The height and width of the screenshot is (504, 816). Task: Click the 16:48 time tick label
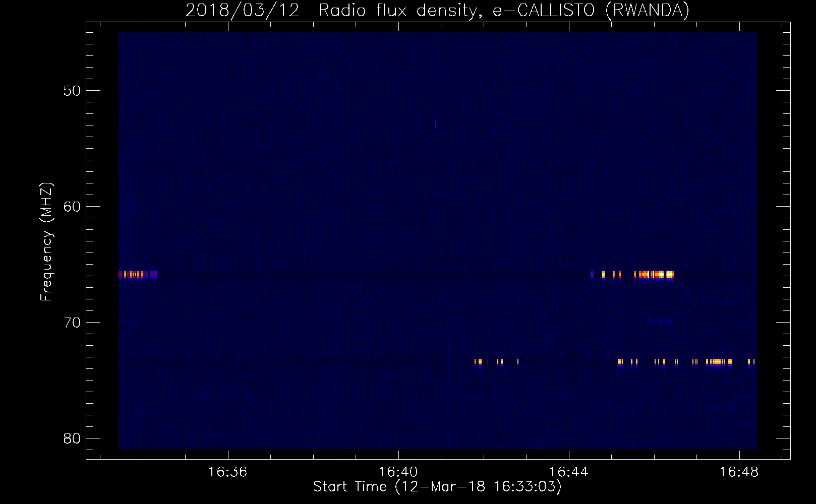[739, 472]
